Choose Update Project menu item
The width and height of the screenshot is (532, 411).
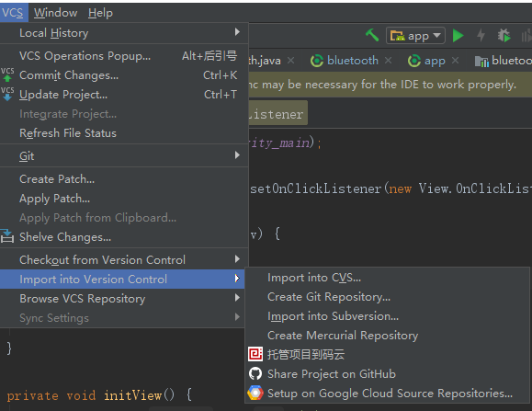pyautogui.click(x=124, y=95)
